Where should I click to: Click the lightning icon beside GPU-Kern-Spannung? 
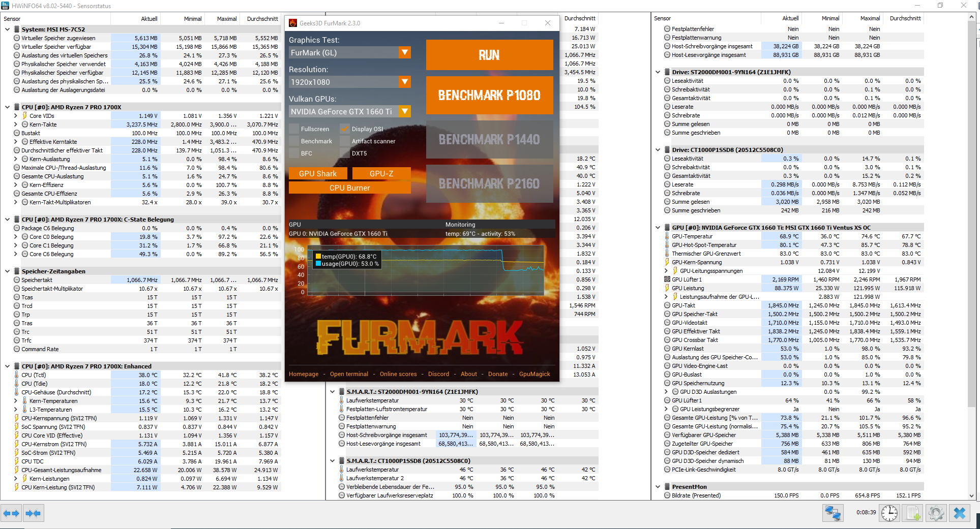pyautogui.click(x=667, y=262)
